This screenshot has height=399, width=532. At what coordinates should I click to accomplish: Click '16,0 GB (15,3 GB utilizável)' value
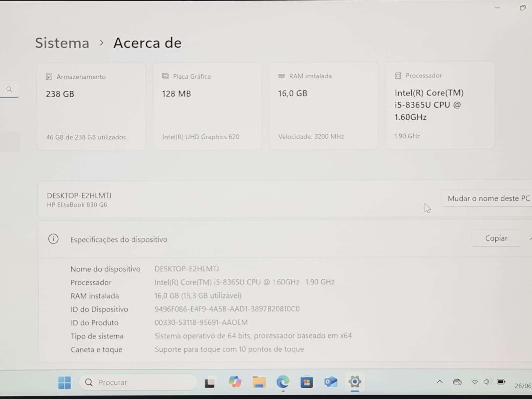pyautogui.click(x=198, y=296)
